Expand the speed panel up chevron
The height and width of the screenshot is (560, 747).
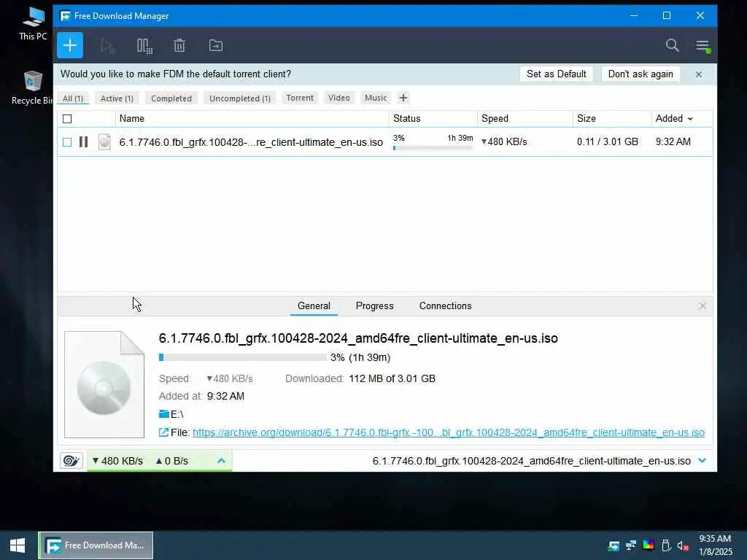click(221, 461)
